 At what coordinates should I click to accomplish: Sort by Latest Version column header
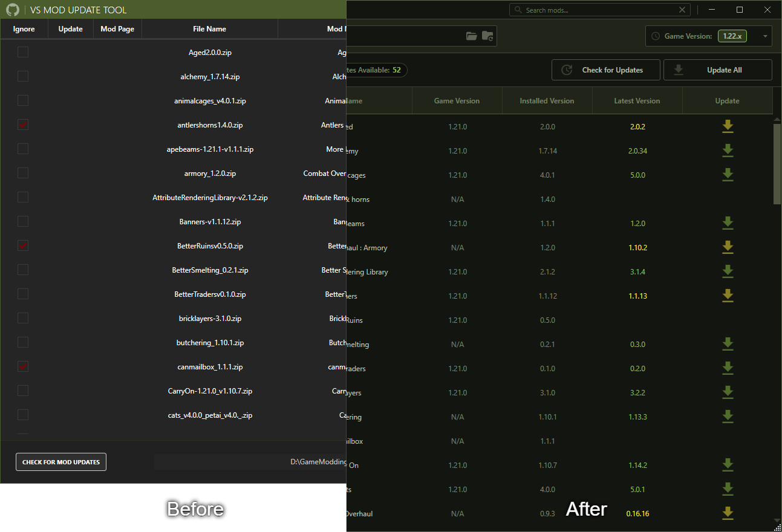[637, 101]
